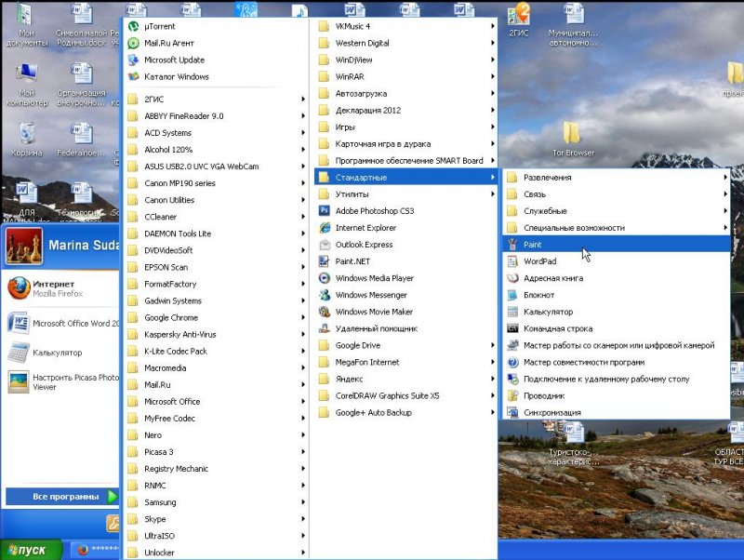Click the Проводник icon
This screenshot has height=560, width=744.
point(512,395)
